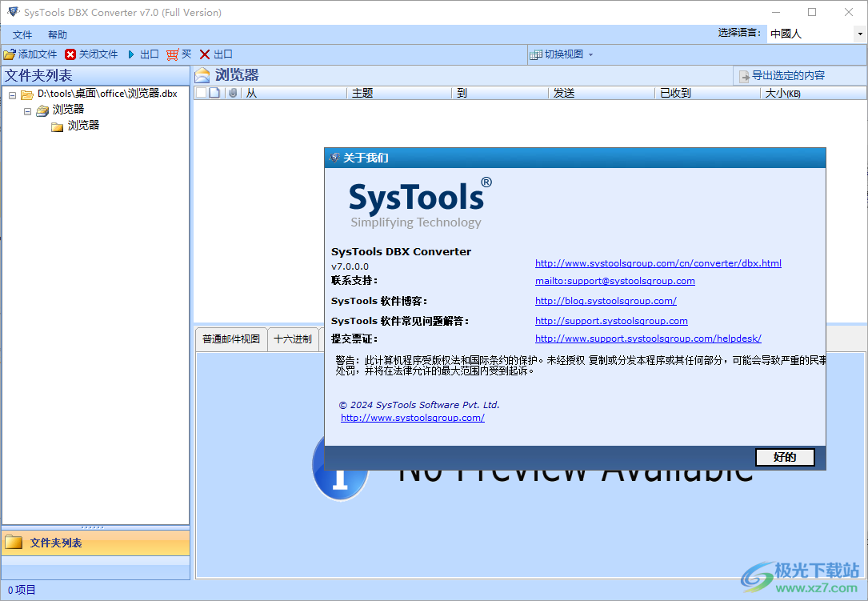
Task: Click the blank checkbox column header
Action: 200,92
